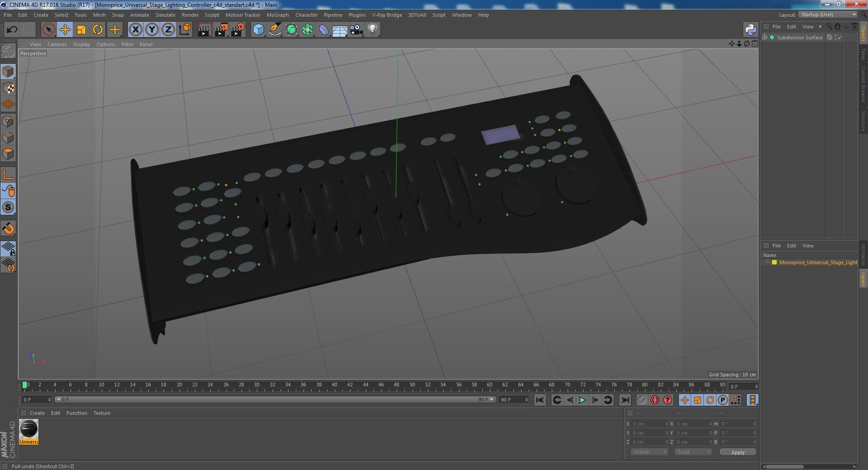Open the Takes side tab

pos(863,54)
